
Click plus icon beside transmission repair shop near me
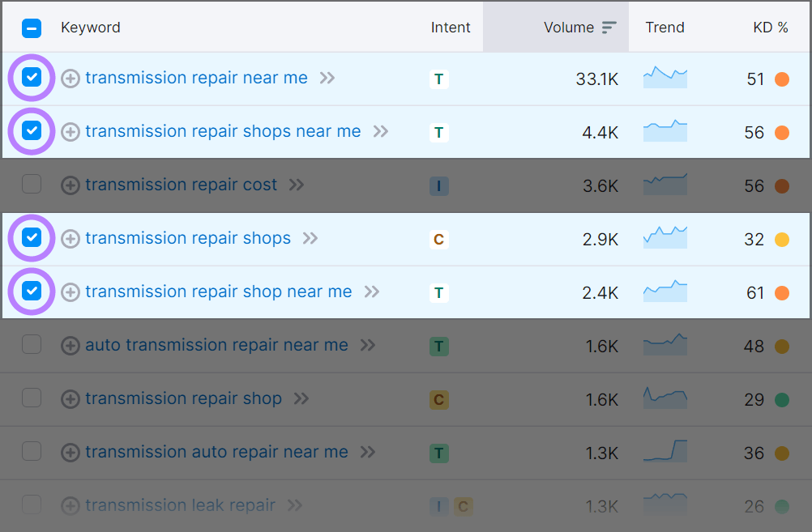71,292
